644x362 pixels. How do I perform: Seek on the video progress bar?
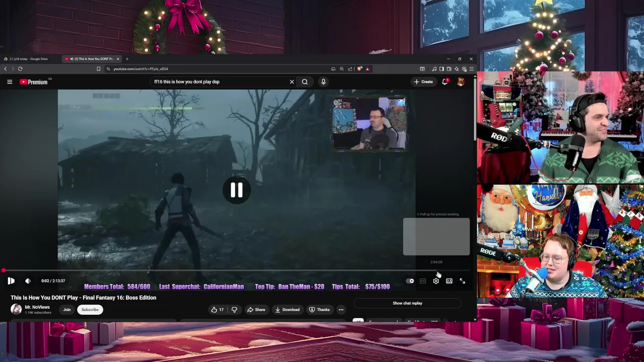click(x=236, y=270)
